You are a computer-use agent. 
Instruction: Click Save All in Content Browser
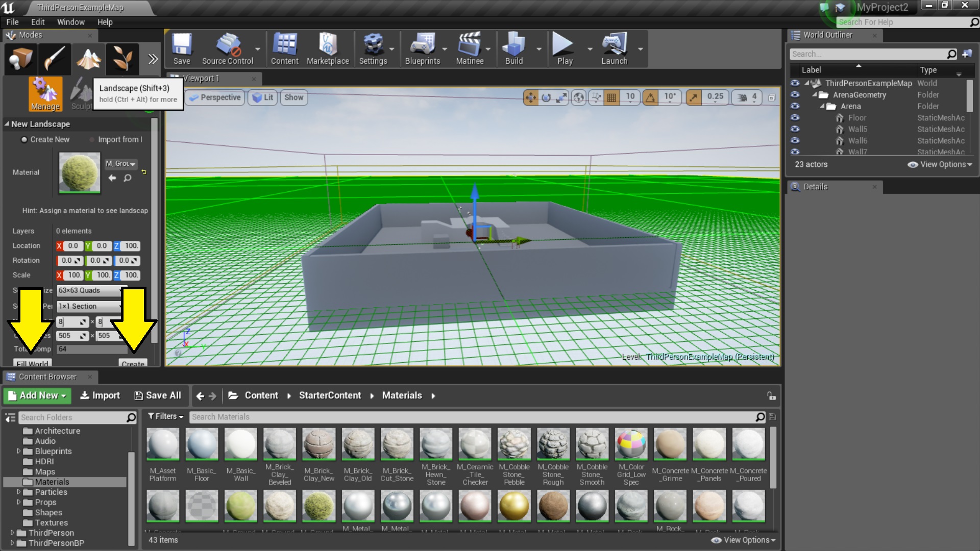coord(158,395)
